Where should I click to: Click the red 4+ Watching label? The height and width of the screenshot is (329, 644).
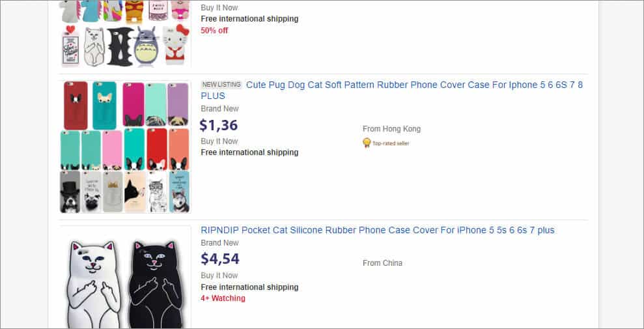tap(223, 298)
